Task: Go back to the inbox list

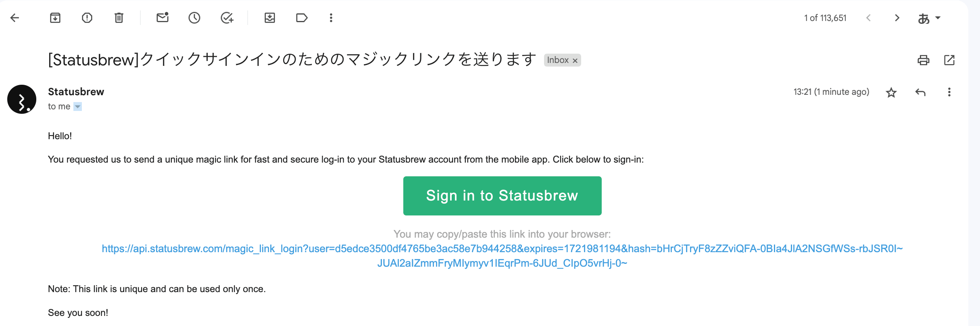Action: (15, 18)
